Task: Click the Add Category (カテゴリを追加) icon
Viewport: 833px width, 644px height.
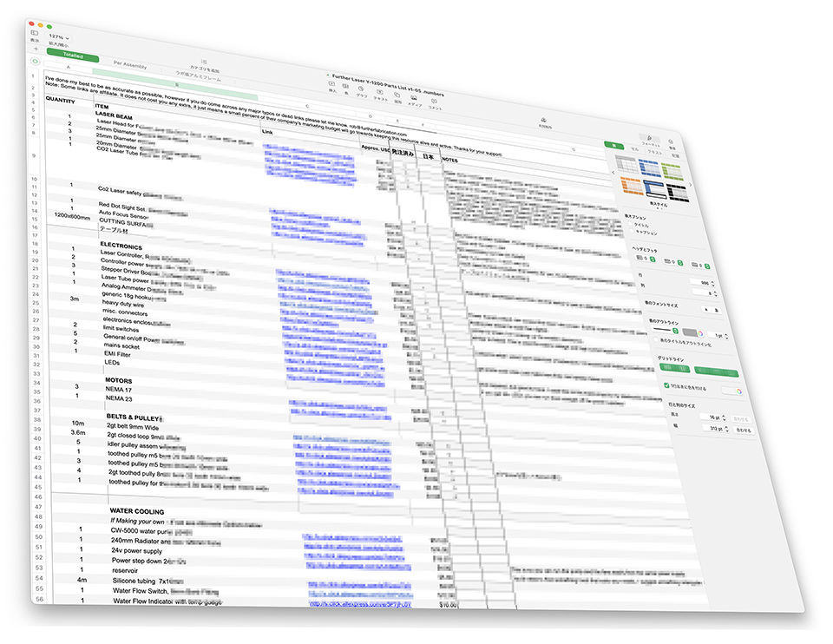Action: point(204,62)
